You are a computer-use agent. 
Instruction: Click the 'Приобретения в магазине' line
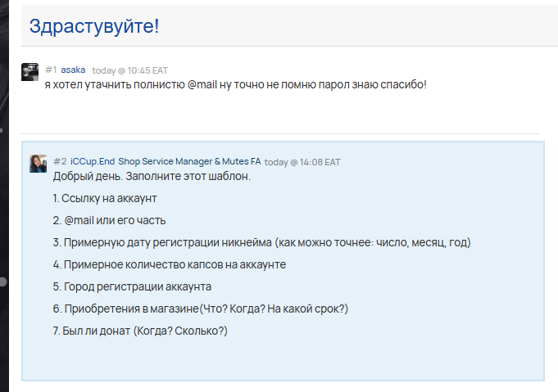click(201, 309)
